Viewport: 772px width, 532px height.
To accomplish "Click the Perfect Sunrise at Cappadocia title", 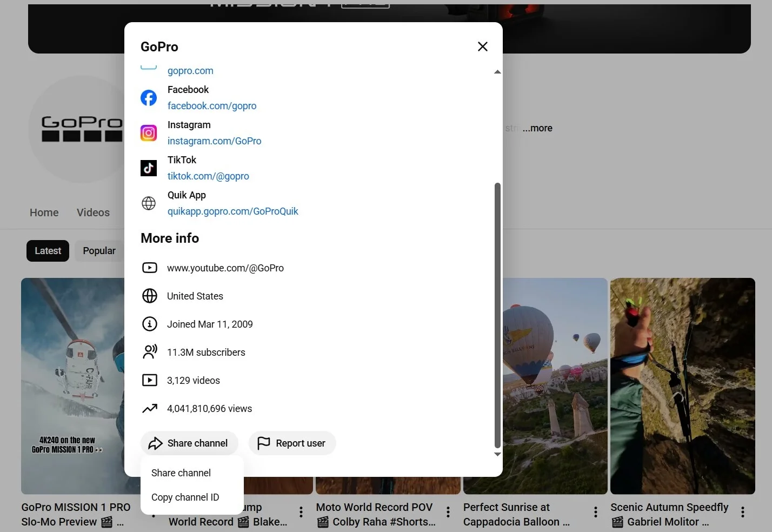I will (x=516, y=515).
